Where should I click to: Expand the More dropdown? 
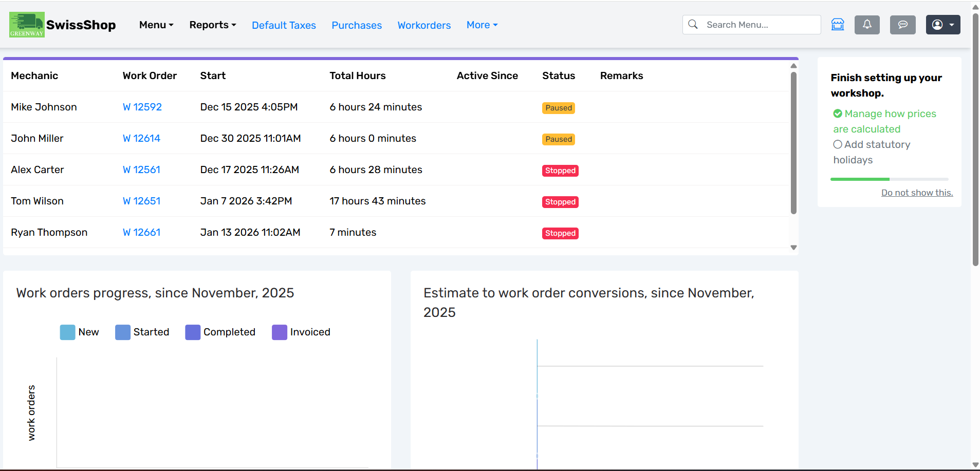point(482,25)
